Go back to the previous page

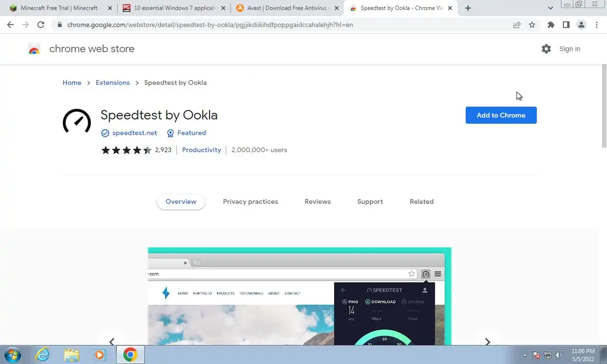click(10, 25)
